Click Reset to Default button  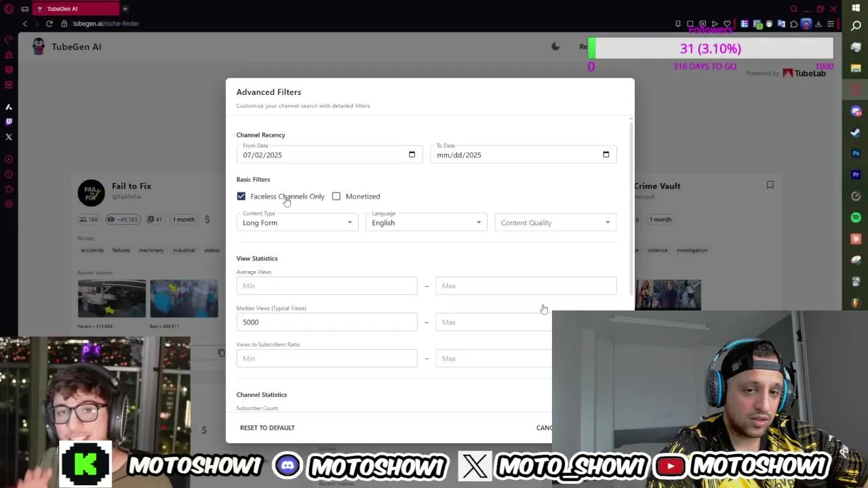tap(267, 428)
